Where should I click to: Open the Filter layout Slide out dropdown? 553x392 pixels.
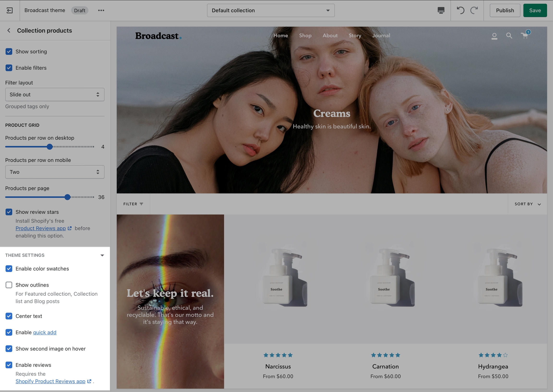point(55,94)
